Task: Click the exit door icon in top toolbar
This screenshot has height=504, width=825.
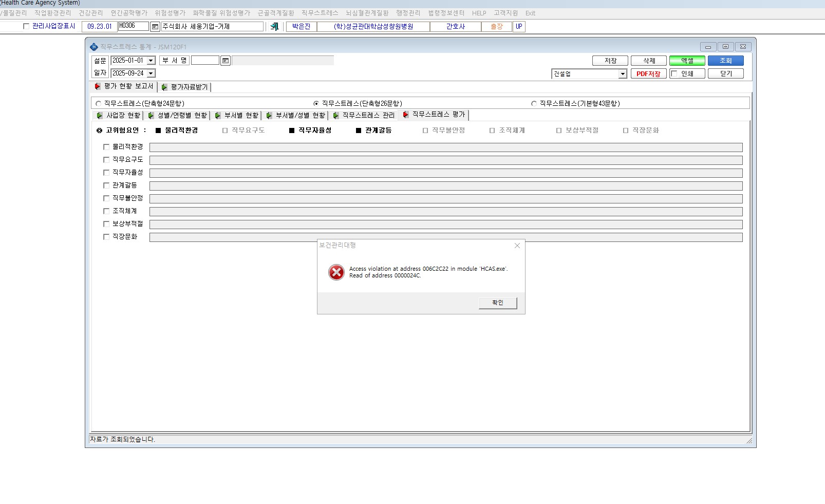Action: [x=275, y=26]
